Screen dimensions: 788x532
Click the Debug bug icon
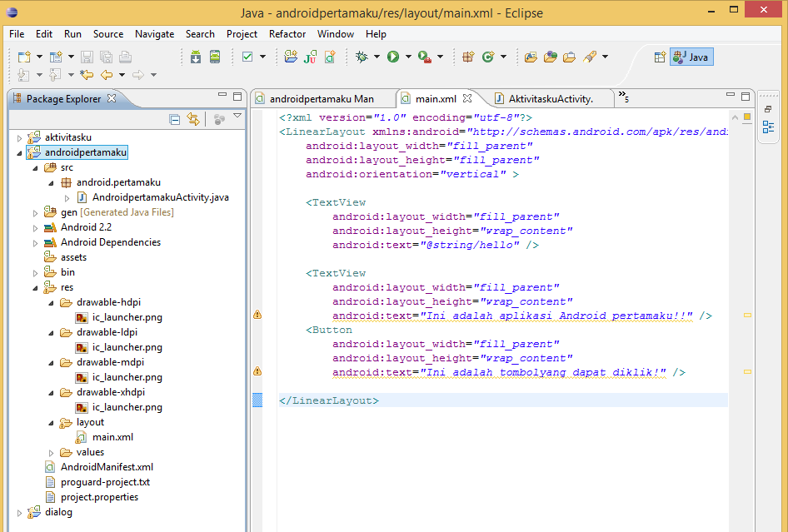[x=362, y=57]
